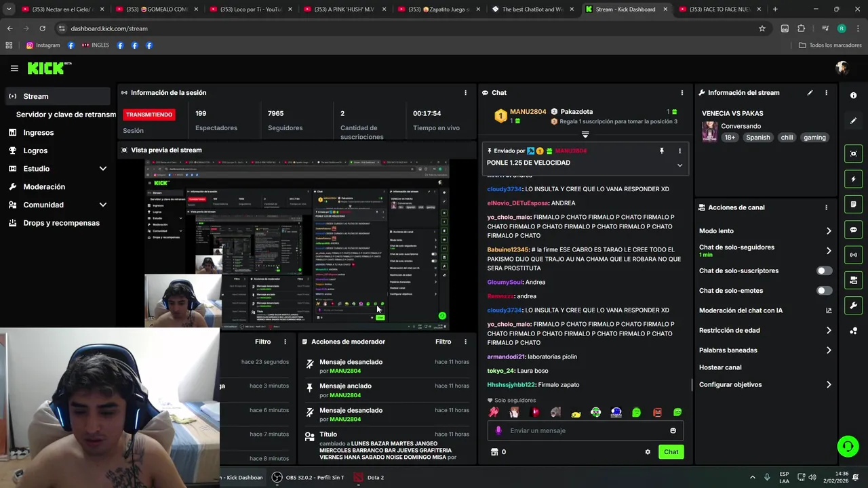
Task: Open Chat de solo-seguidores settings
Action: coord(765,251)
